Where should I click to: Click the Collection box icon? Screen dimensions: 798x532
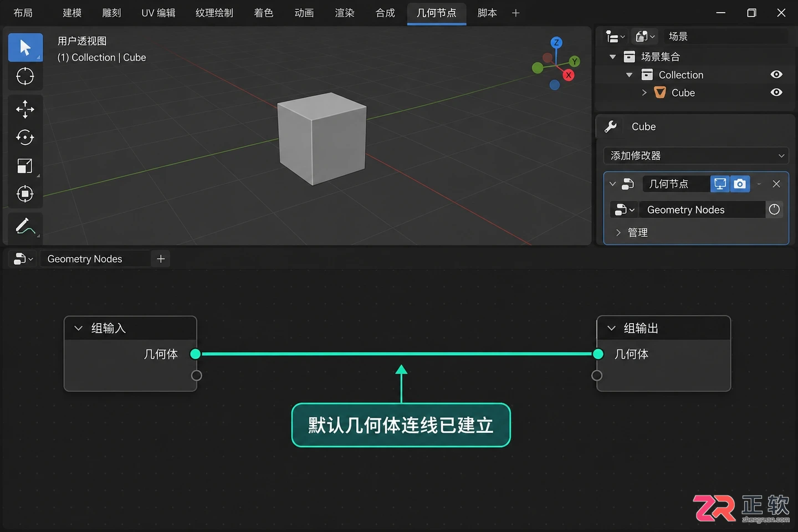647,74
